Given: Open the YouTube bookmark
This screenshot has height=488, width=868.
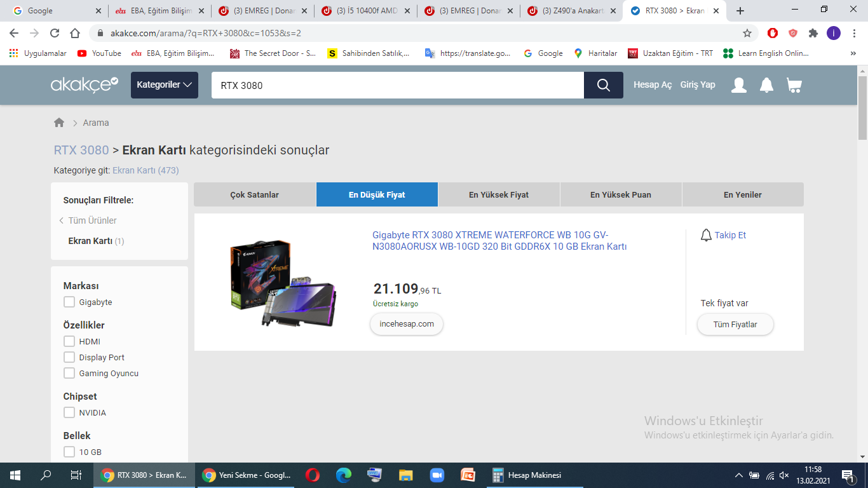Looking at the screenshot, I should 99,53.
